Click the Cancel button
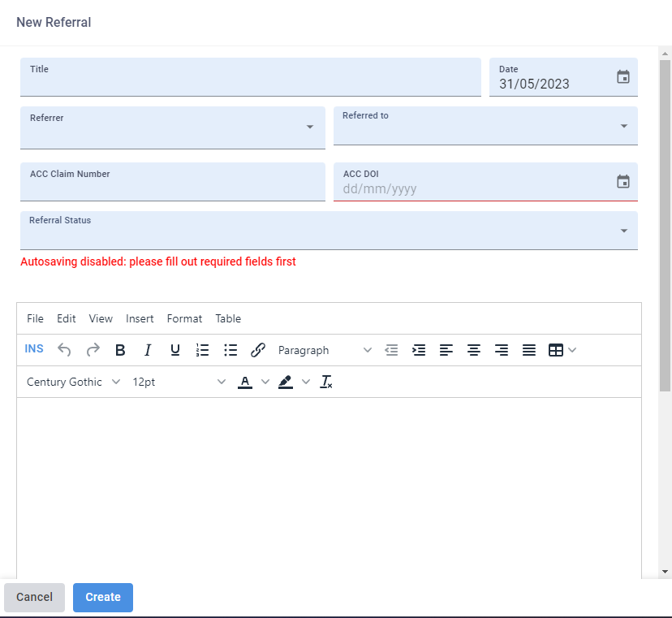Viewport: 672px width, 618px height. point(34,597)
